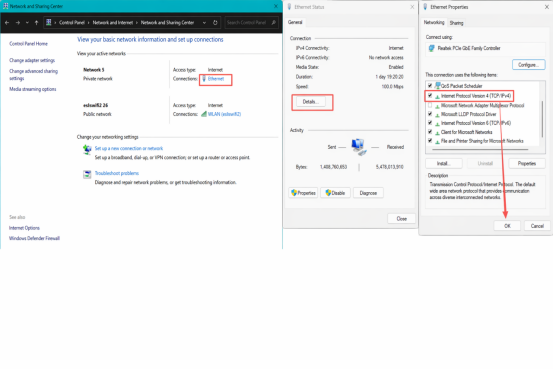This screenshot has width=553, height=369.
Task: Go forward in Control Panel navigation
Action: (18, 23)
